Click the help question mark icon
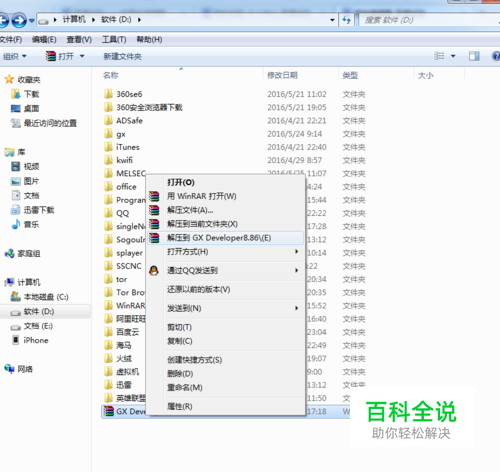This screenshot has width=500, height=472. [x=496, y=56]
